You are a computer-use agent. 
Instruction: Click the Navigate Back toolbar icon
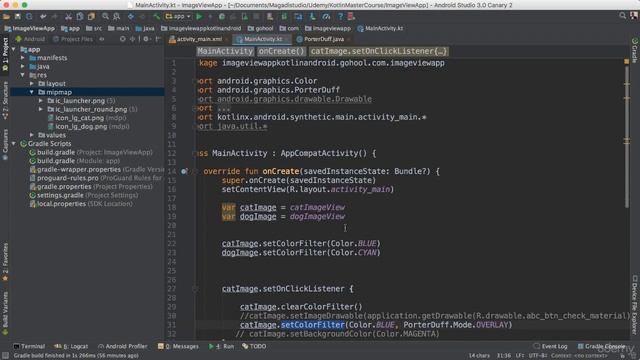(131, 17)
